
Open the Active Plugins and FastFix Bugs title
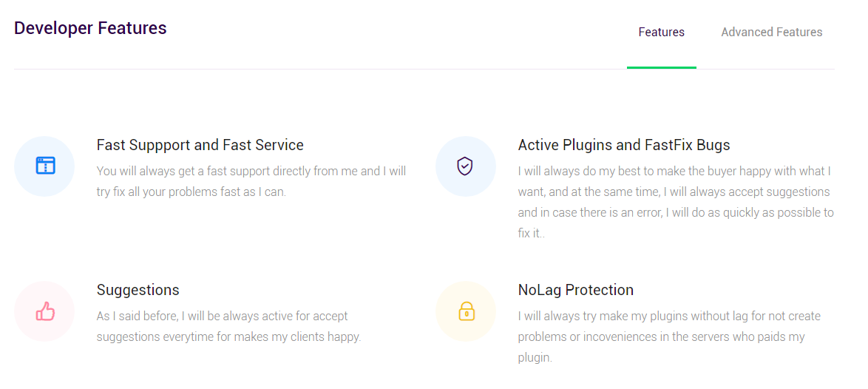pyautogui.click(x=624, y=145)
